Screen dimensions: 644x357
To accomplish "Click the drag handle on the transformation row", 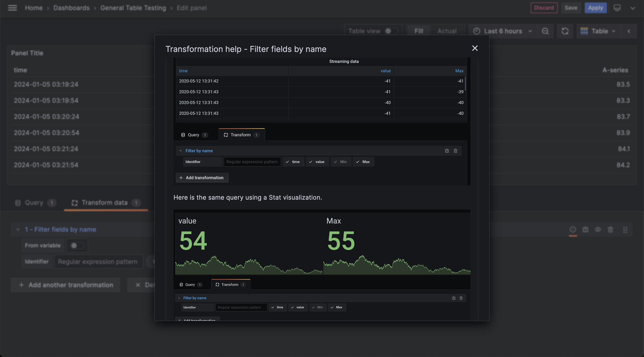I will click(x=625, y=229).
